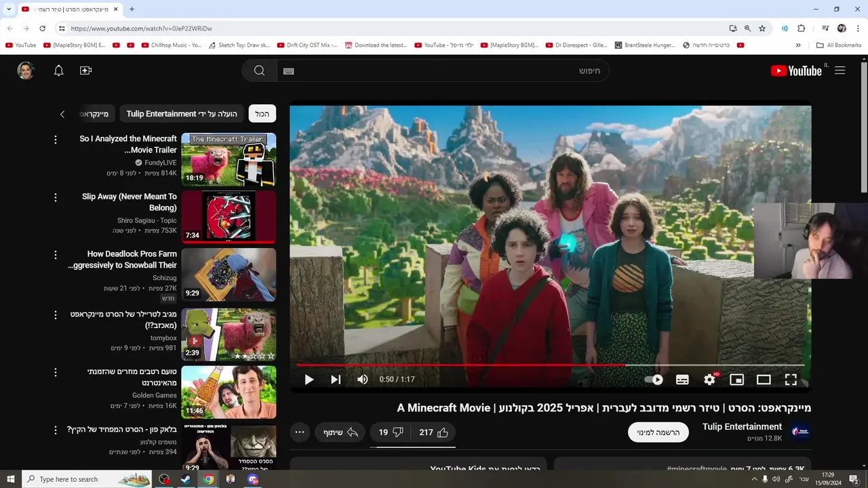Image resolution: width=868 pixels, height=488 pixels.
Task: Open Slip Away (Never Meant To Belong) title
Action: coord(129,202)
